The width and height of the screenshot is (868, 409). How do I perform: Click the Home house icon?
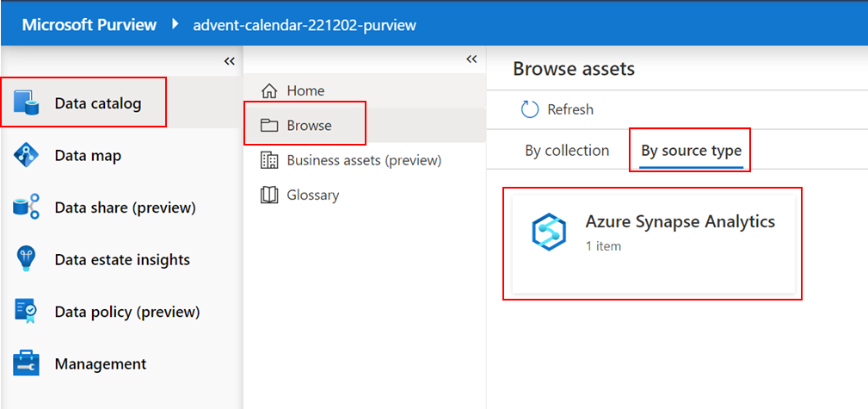269,90
